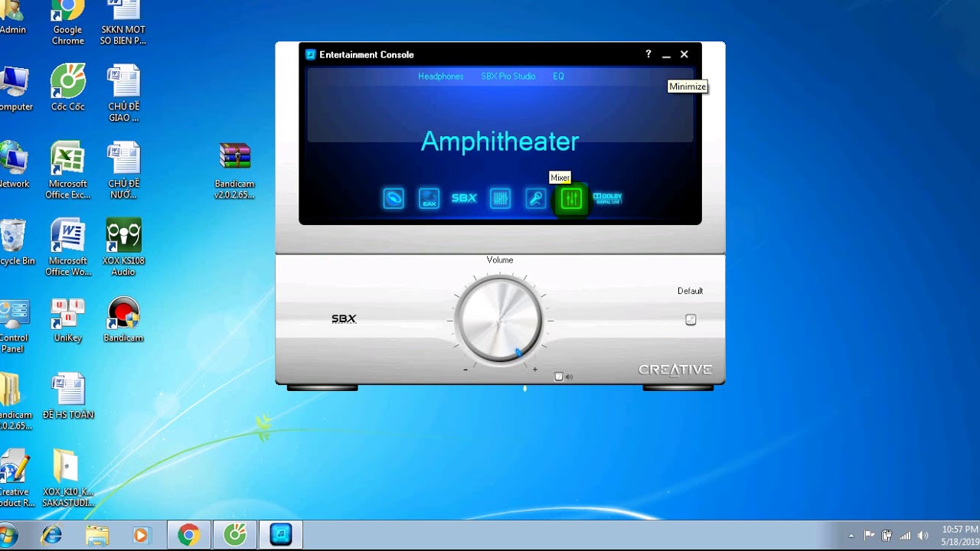Open the EAX effects icon

(429, 199)
